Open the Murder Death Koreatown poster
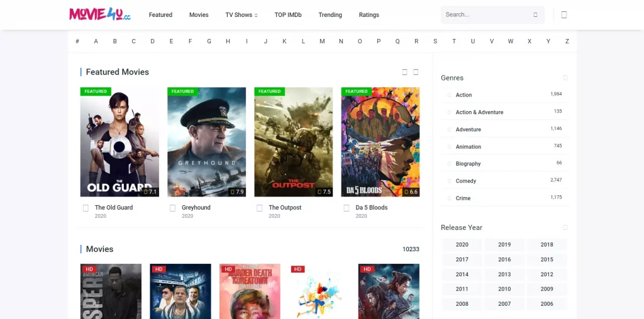 (x=250, y=291)
